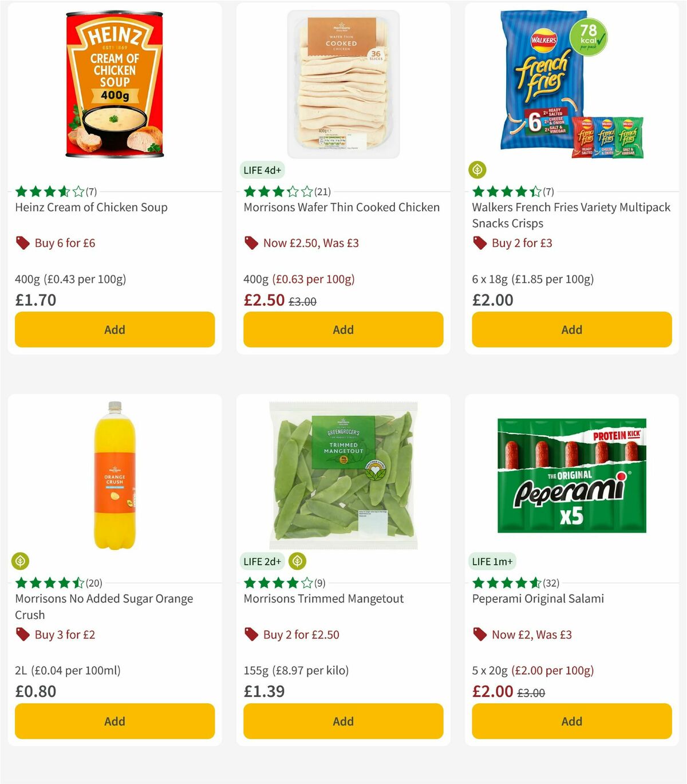This screenshot has height=784, width=687.
Task: Click the half star on Peperami rating
Action: (x=535, y=583)
